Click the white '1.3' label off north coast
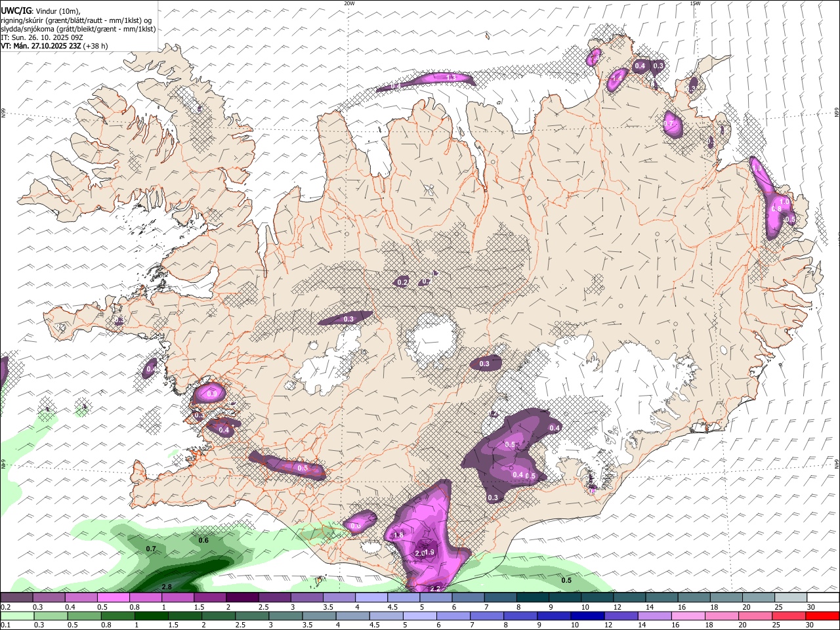The width and height of the screenshot is (840, 630). click(451, 77)
